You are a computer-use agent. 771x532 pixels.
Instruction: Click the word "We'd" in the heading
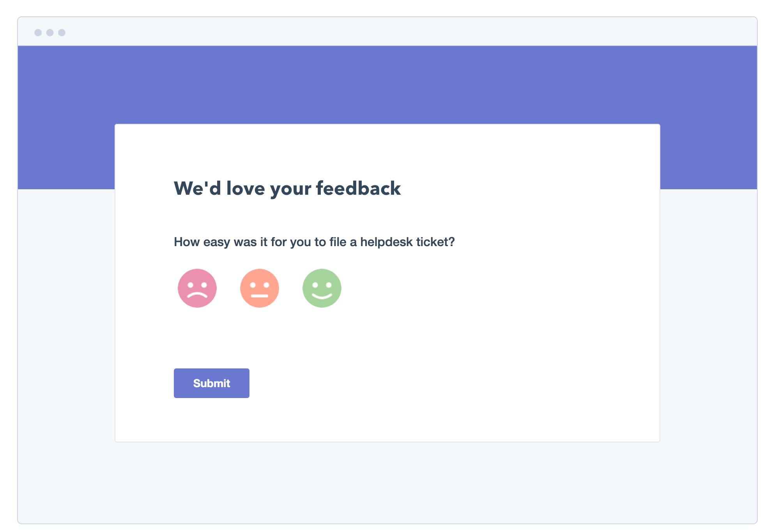tap(197, 188)
